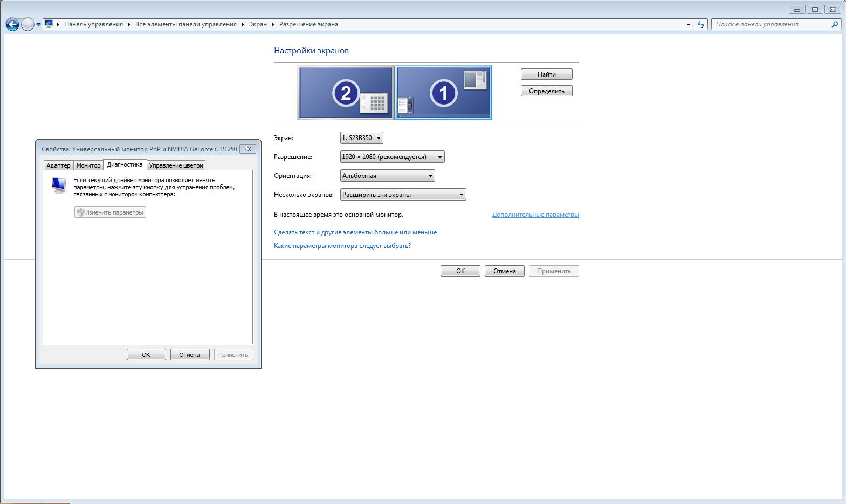
Task: Open the Дополнительные параметры link
Action: pyautogui.click(x=535, y=215)
